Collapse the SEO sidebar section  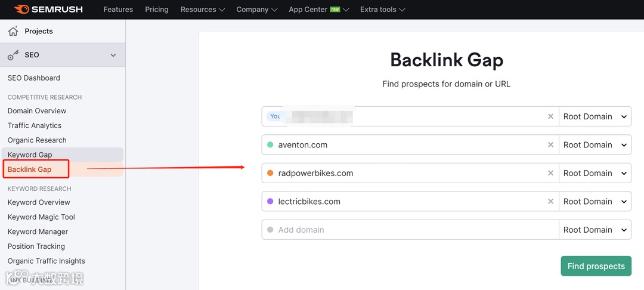click(113, 55)
